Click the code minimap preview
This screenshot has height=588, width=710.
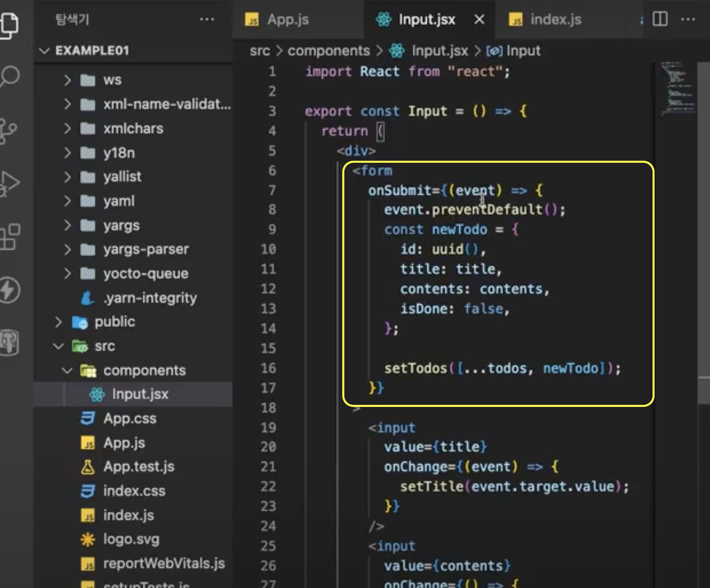coord(678,87)
